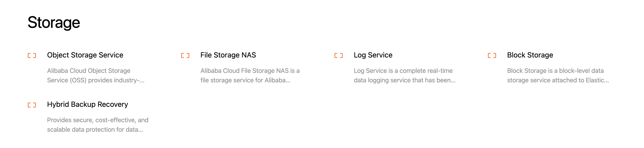Click the Alibaba Cloud Object Storage description text
The image size is (644, 148).
[x=95, y=75]
